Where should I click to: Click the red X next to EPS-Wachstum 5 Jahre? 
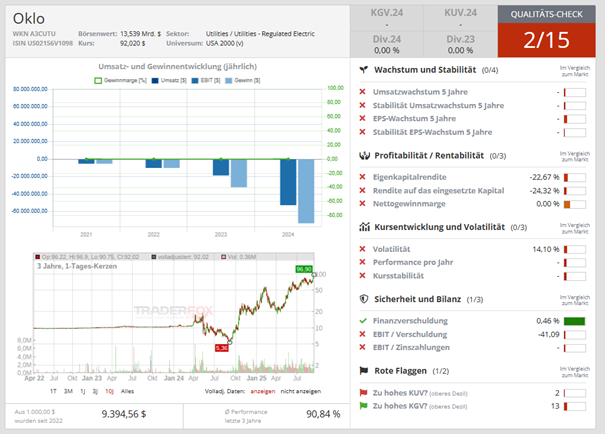pos(362,118)
